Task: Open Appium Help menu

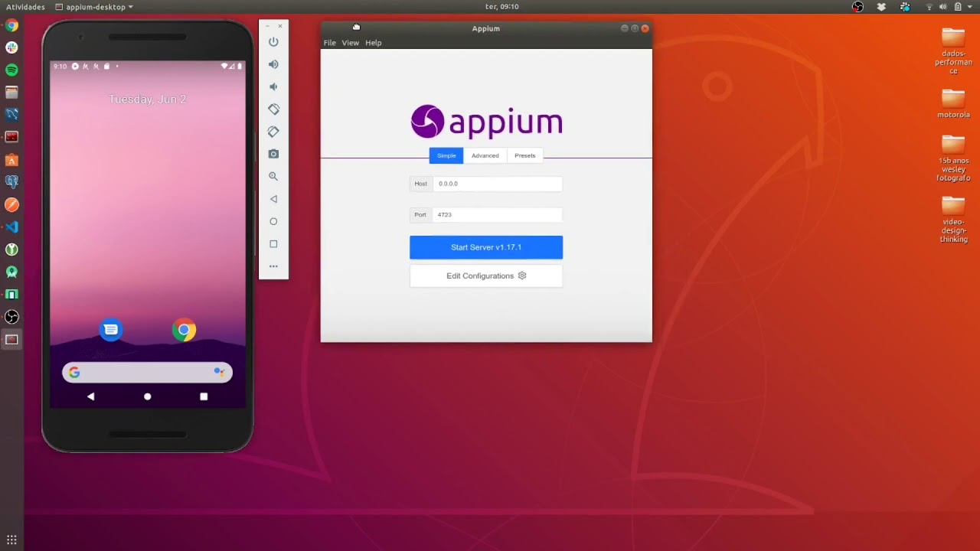Action: [x=373, y=43]
